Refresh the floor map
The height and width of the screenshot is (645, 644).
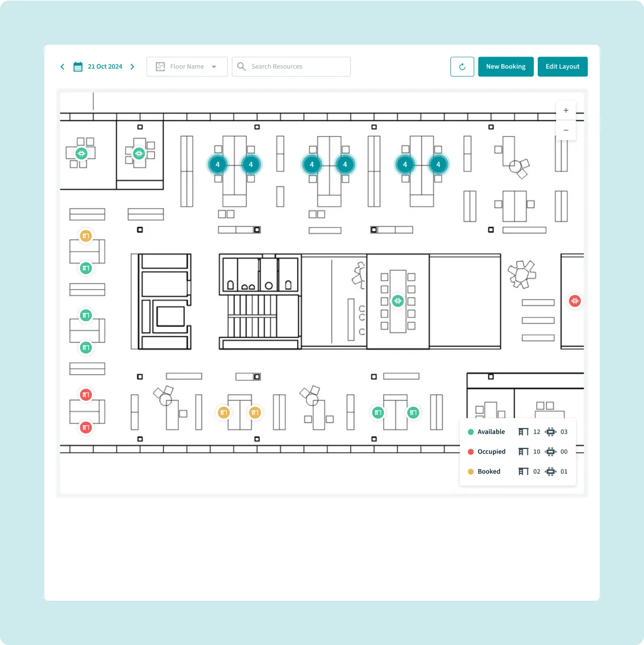(x=462, y=66)
